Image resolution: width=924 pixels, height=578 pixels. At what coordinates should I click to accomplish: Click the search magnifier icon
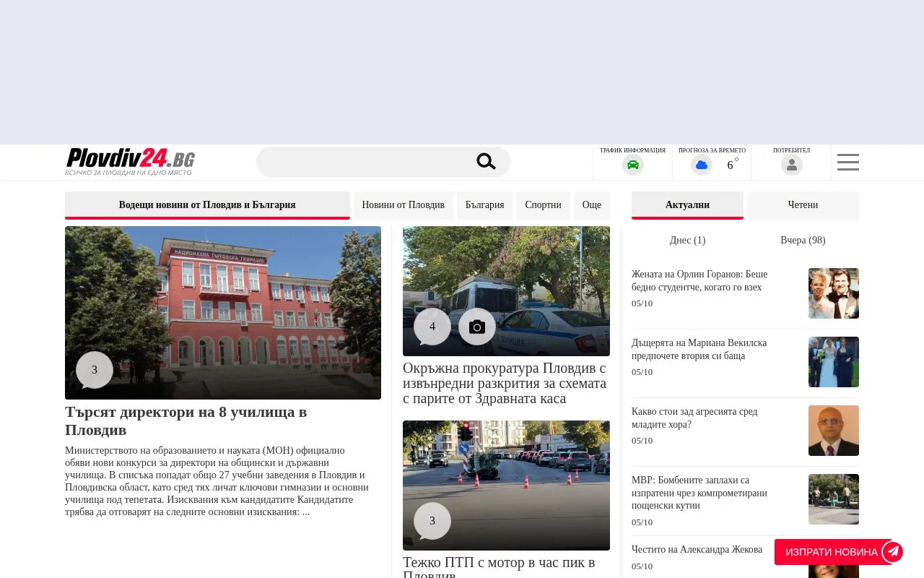pos(486,162)
